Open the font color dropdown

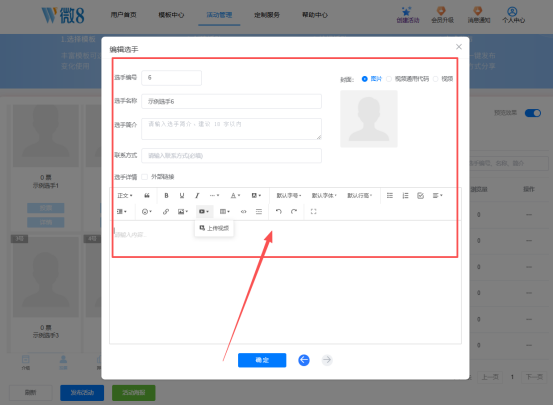pyautogui.click(x=235, y=195)
